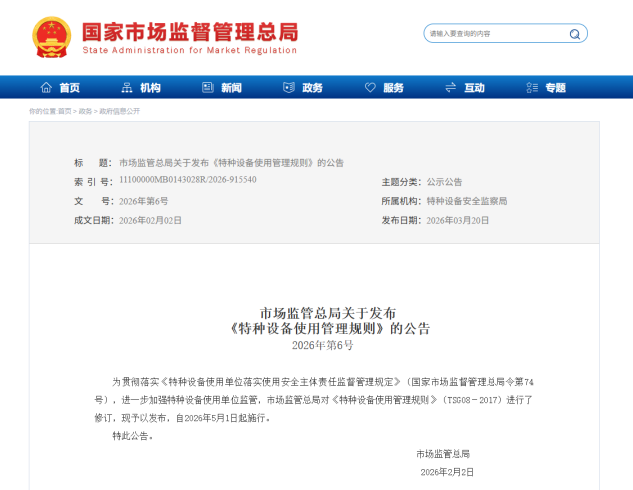Click the 所属机构 value 特种设备安全监察局

coord(467,201)
